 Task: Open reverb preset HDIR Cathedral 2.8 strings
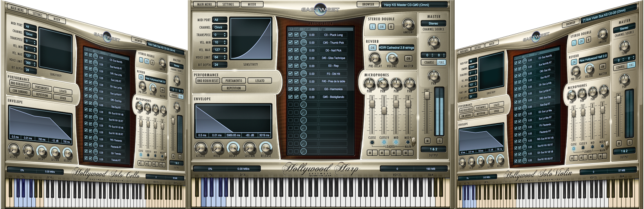point(396,47)
